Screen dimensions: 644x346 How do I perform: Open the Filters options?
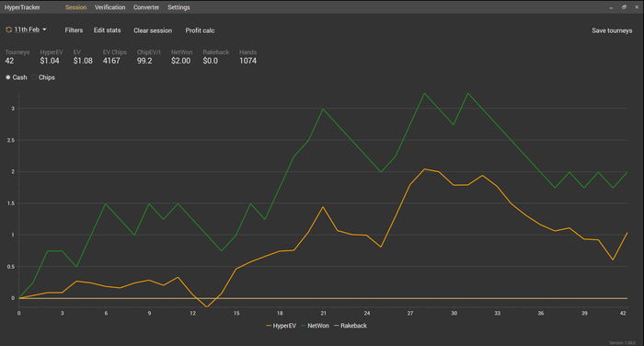[74, 30]
